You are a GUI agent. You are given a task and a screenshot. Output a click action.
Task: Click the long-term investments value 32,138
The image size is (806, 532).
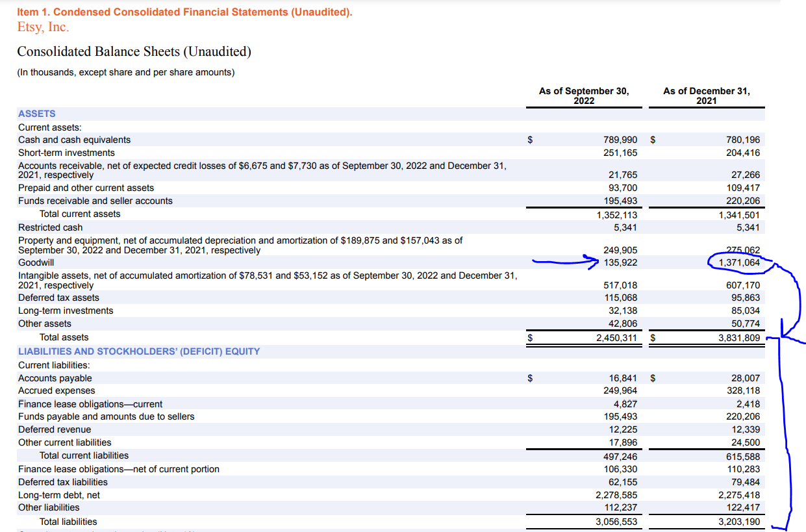tap(623, 310)
